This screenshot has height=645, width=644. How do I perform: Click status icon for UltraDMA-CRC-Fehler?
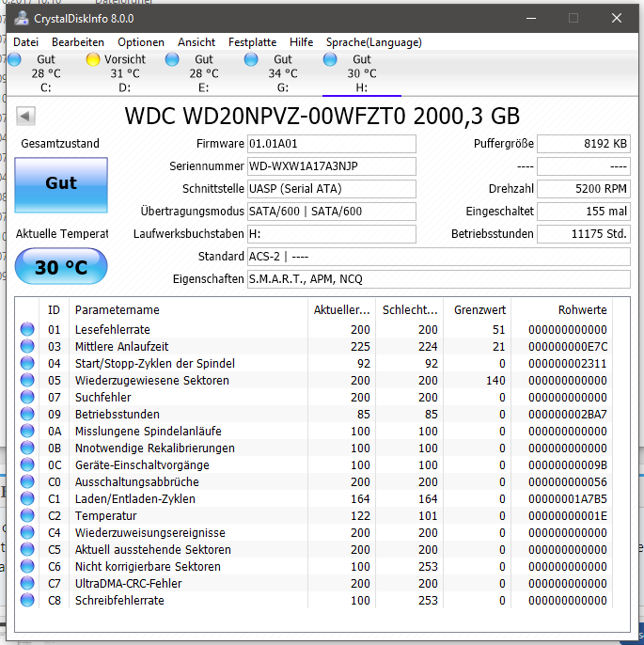point(27,583)
